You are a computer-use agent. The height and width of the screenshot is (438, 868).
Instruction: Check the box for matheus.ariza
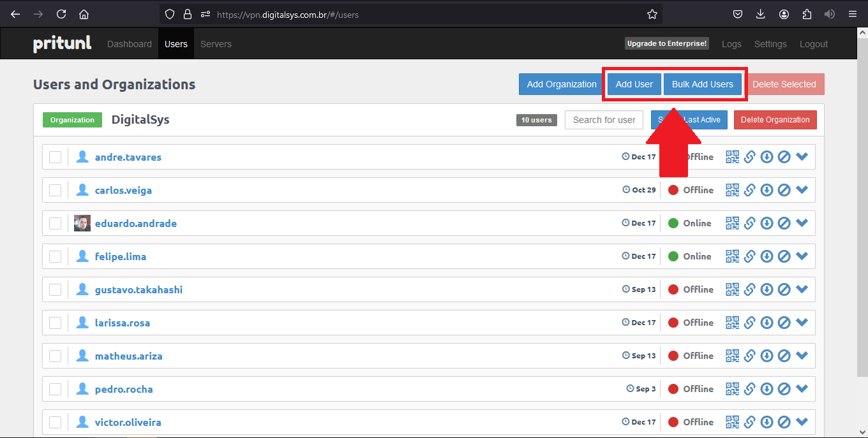pyautogui.click(x=56, y=356)
